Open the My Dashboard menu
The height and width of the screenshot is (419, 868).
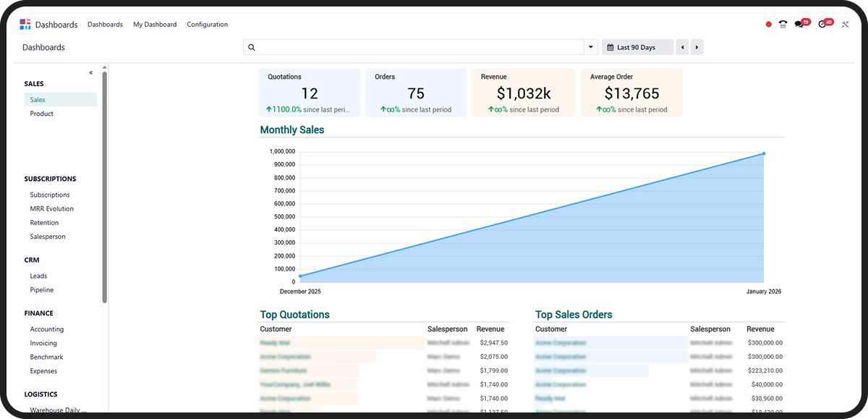pos(155,25)
